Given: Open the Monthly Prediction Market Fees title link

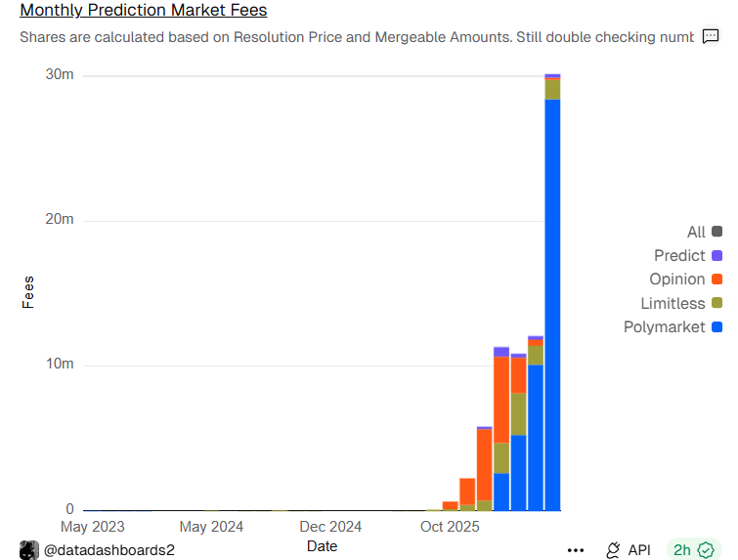Looking at the screenshot, I should tap(143, 11).
